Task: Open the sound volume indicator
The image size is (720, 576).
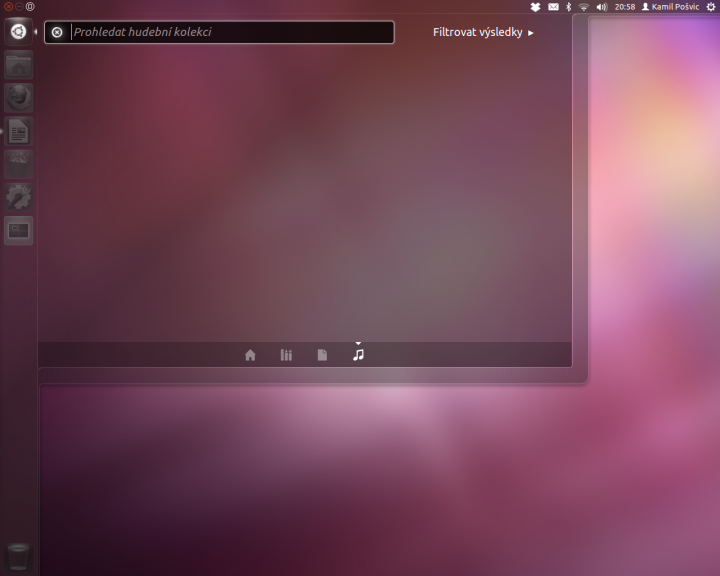Action: click(x=602, y=7)
